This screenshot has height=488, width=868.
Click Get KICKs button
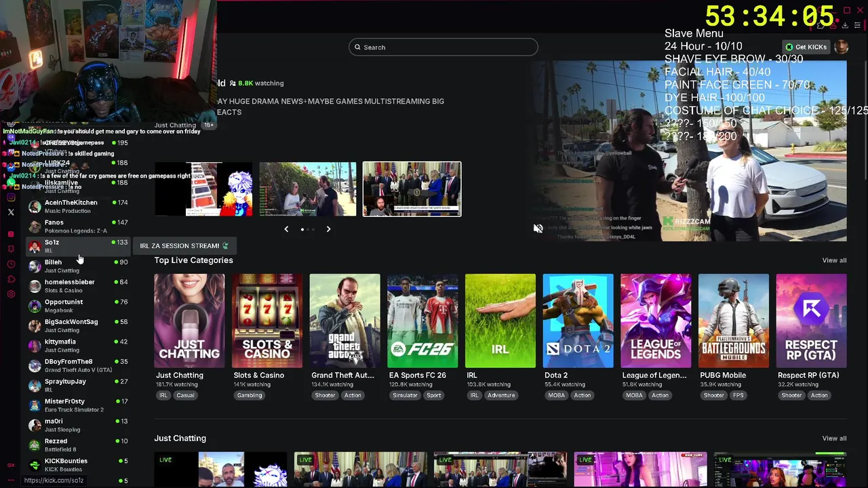pos(806,47)
